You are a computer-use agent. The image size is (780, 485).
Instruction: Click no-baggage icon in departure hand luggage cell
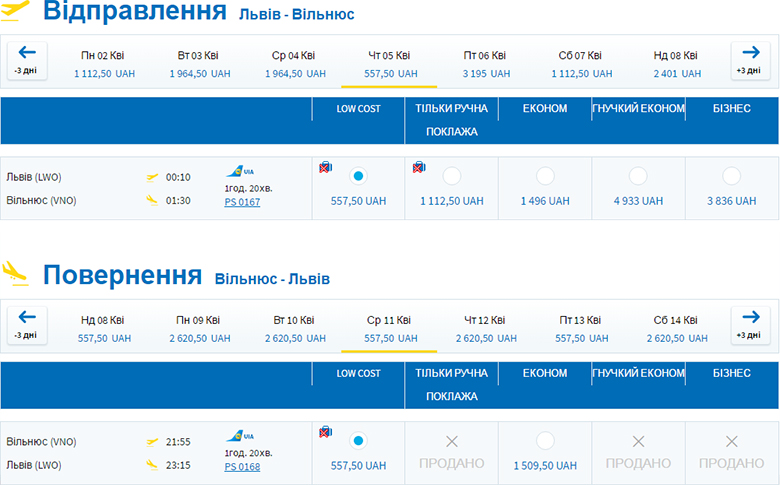[x=418, y=167]
